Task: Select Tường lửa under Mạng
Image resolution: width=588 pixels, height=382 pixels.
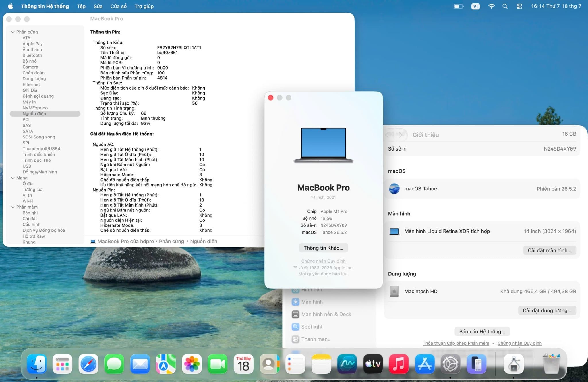Action: 32,190
